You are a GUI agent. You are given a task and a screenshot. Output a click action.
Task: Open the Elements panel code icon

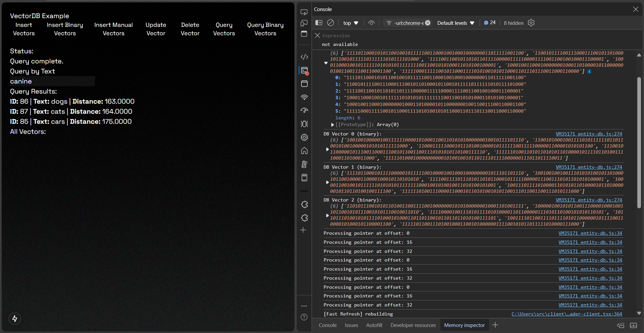coord(304,57)
